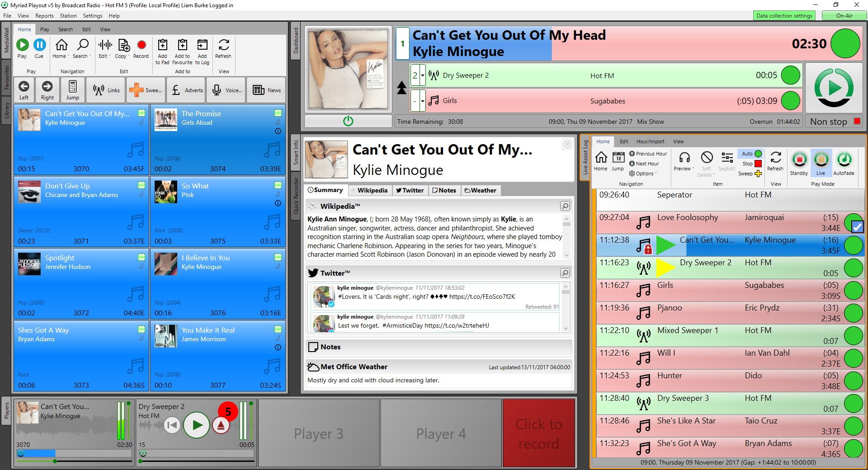
Task: Click the blue Cue pause icon
Action: click(39, 45)
